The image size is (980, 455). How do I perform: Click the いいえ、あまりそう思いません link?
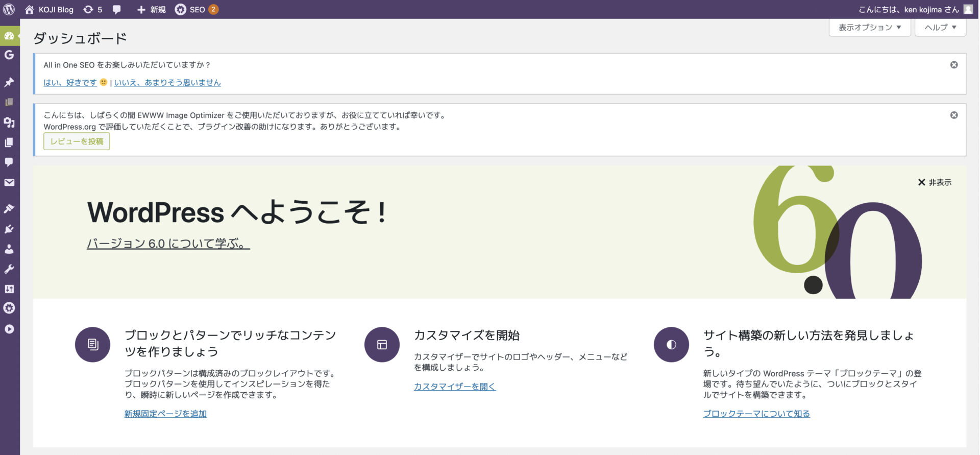point(167,82)
